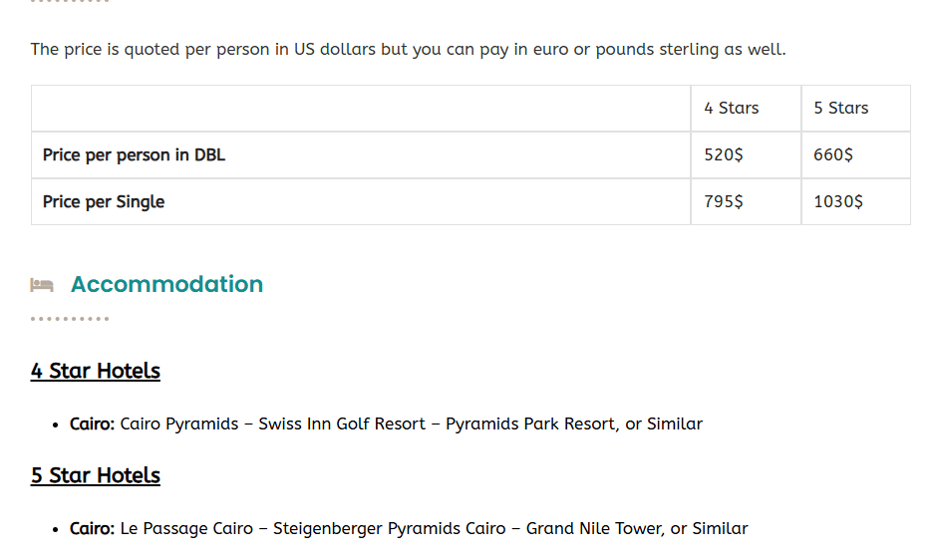Click the 660$ price cell
Image resolution: width=934 pixels, height=560 pixels.
tap(832, 154)
